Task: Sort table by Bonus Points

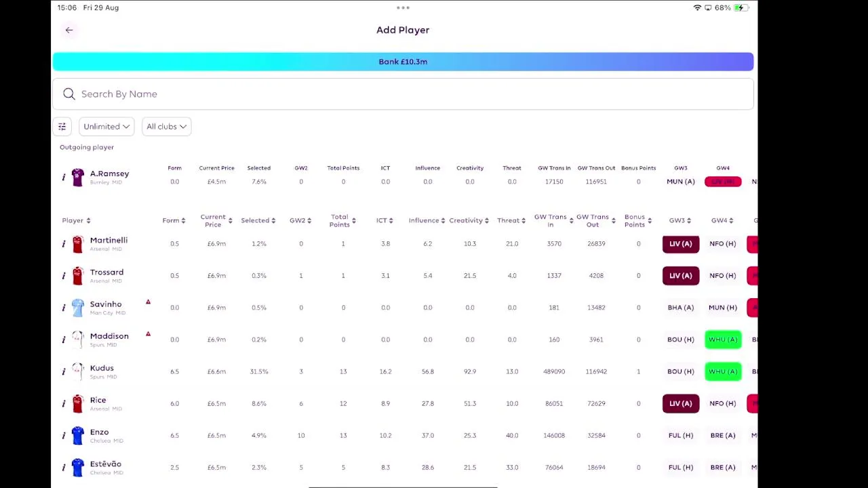Action: (638, 220)
